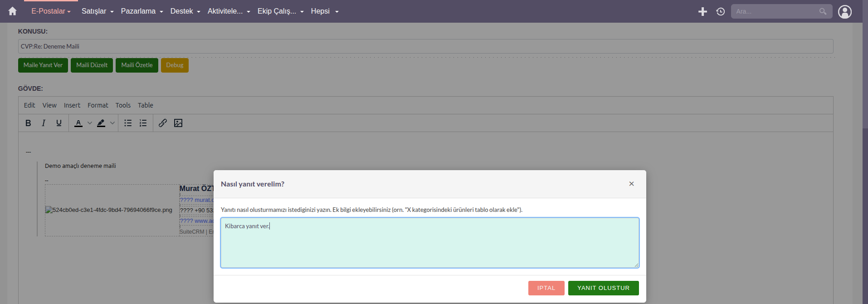Toggle bold formatting in editor
868x304 pixels.
(x=28, y=123)
